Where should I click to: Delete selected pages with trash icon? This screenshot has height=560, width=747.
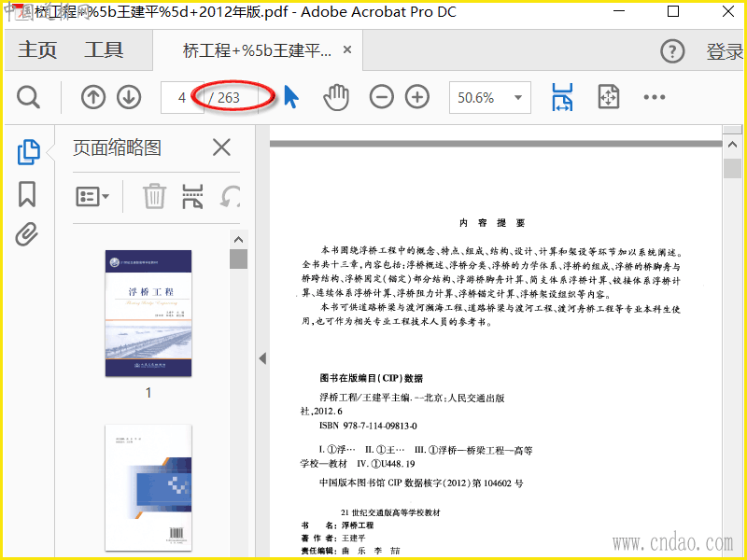(x=154, y=196)
